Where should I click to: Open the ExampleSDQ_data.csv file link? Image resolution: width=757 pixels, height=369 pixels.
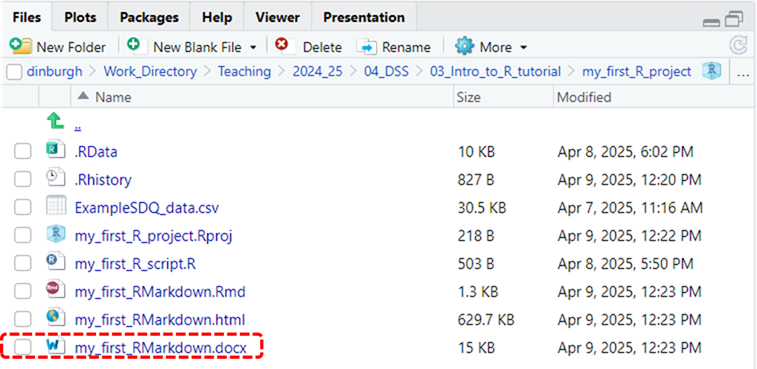(x=147, y=208)
